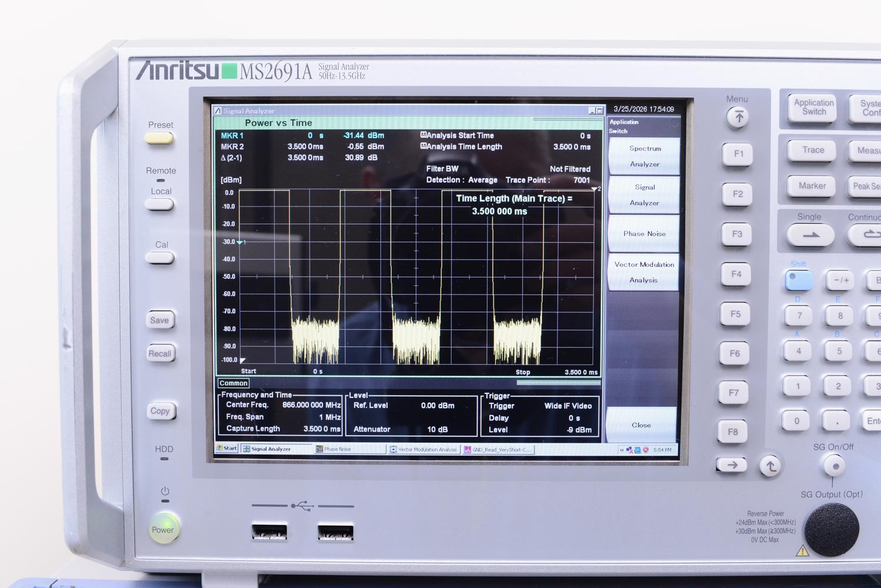Open the Windows Start menu
This screenshot has width=881, height=588.
pyautogui.click(x=226, y=448)
